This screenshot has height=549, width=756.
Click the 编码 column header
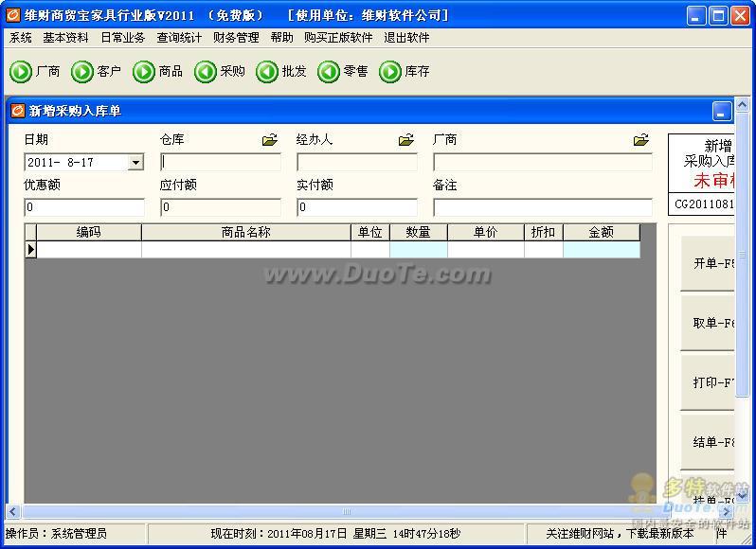(x=89, y=232)
